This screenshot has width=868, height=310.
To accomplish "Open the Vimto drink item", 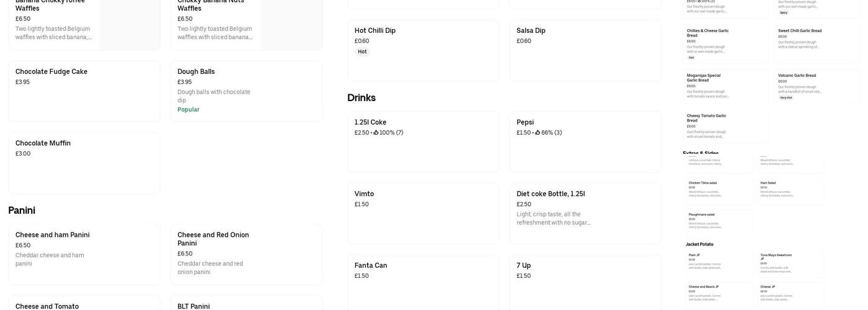I will point(423,213).
